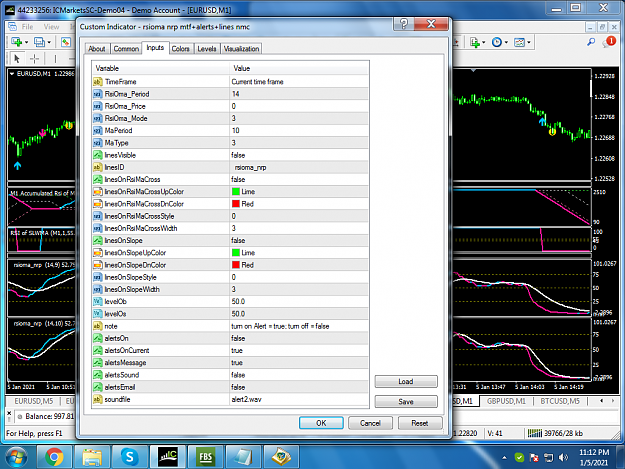Select the levelOs 50.0 value
This screenshot has width=625, height=469.
[x=299, y=314]
